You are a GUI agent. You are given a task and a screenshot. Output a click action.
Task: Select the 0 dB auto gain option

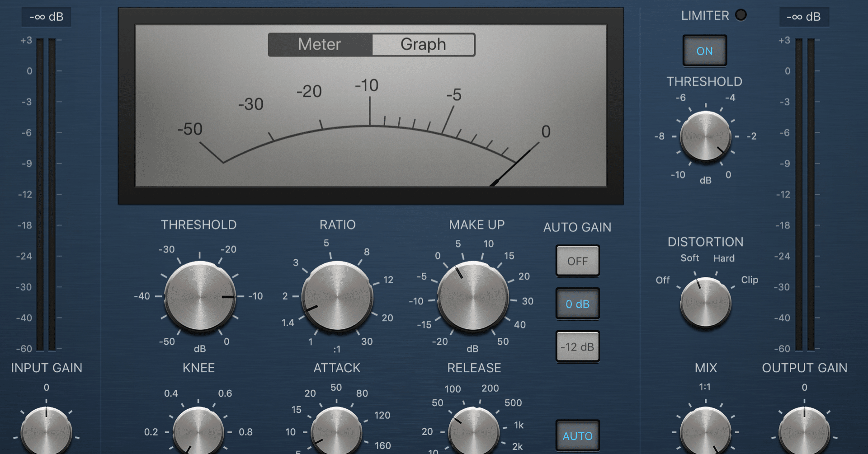tap(577, 304)
